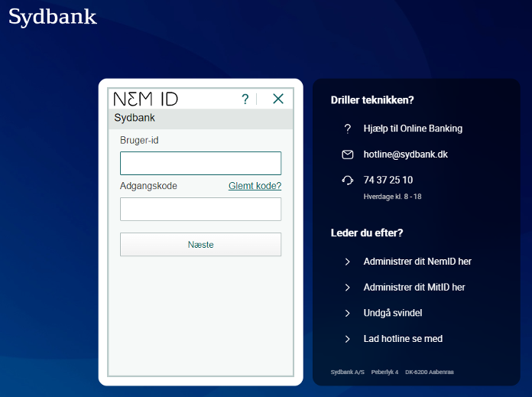Click the envelope email icon

348,155
